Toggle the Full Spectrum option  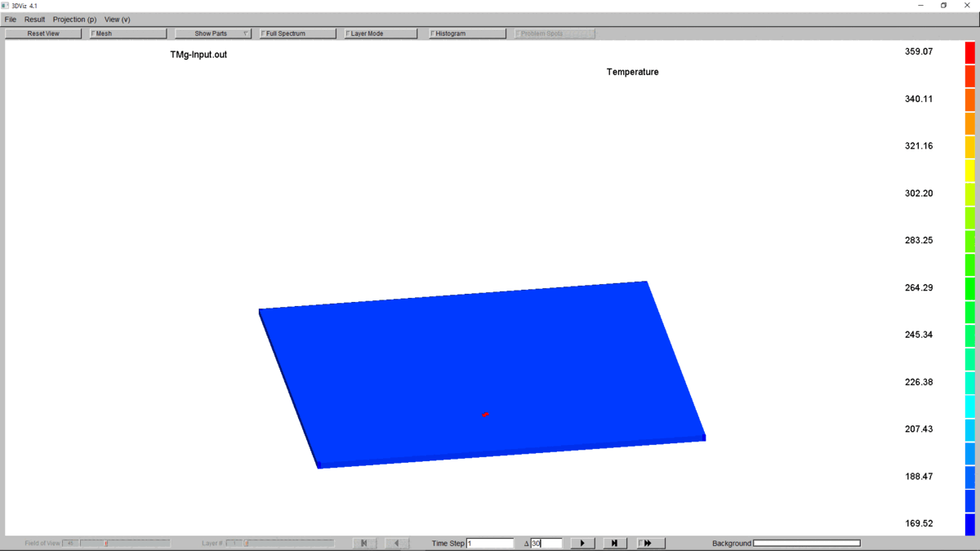click(x=263, y=33)
